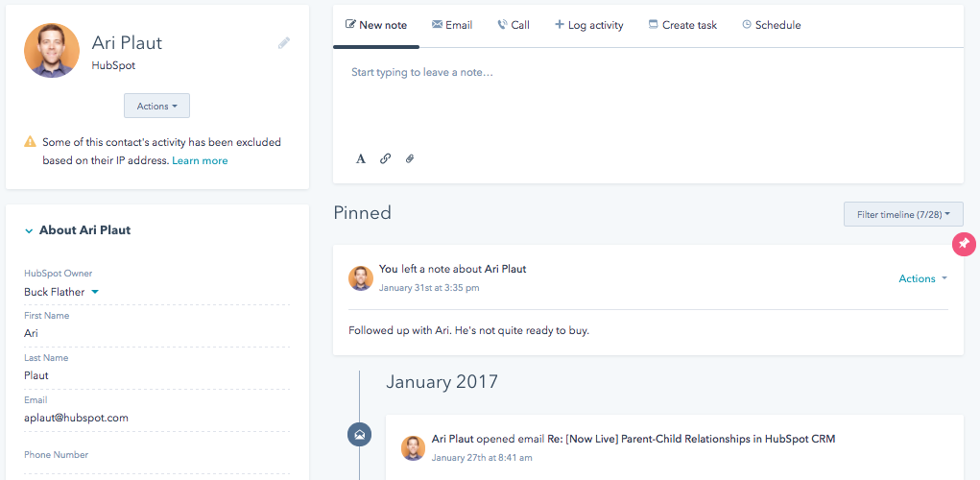Switch to the Call tab
The height and width of the screenshot is (480, 980).
point(514,25)
